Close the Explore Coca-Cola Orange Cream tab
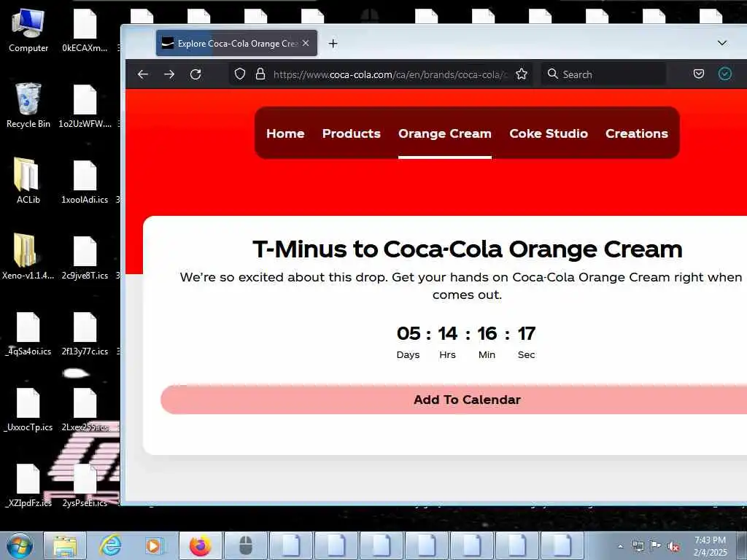The height and width of the screenshot is (560, 747). [x=306, y=43]
